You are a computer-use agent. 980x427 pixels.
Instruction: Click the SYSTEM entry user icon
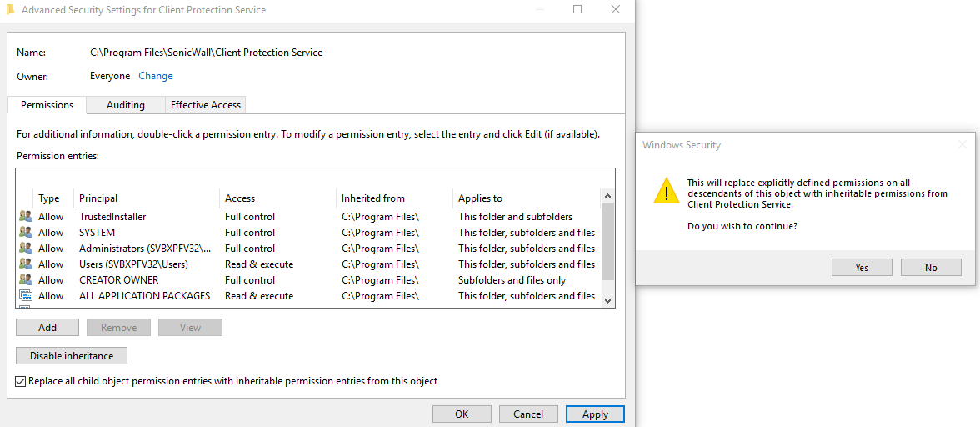[26, 233]
